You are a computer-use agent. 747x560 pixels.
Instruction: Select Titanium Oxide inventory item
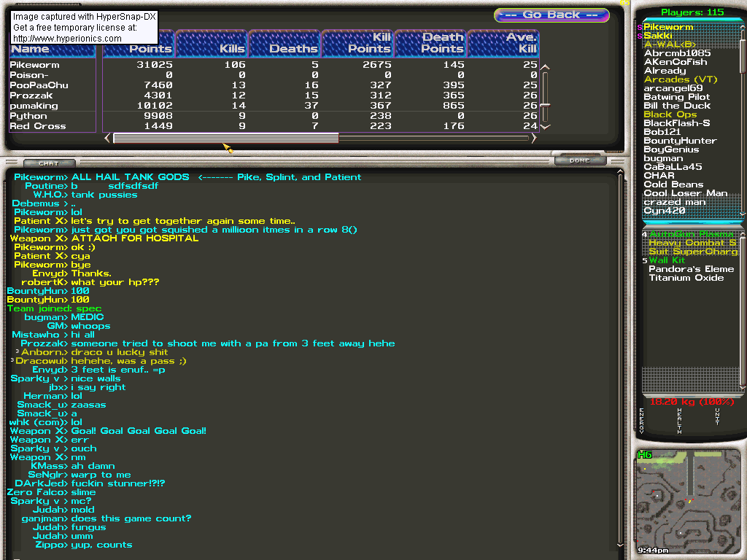click(x=686, y=278)
